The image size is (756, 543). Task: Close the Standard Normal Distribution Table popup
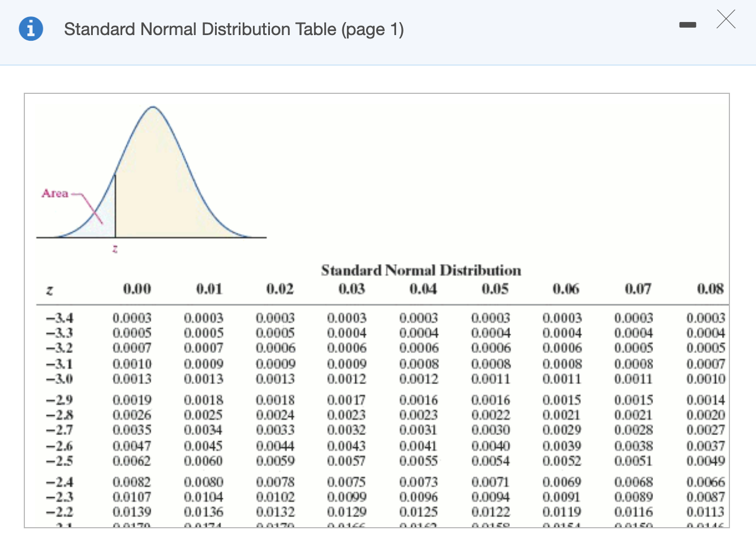click(726, 19)
